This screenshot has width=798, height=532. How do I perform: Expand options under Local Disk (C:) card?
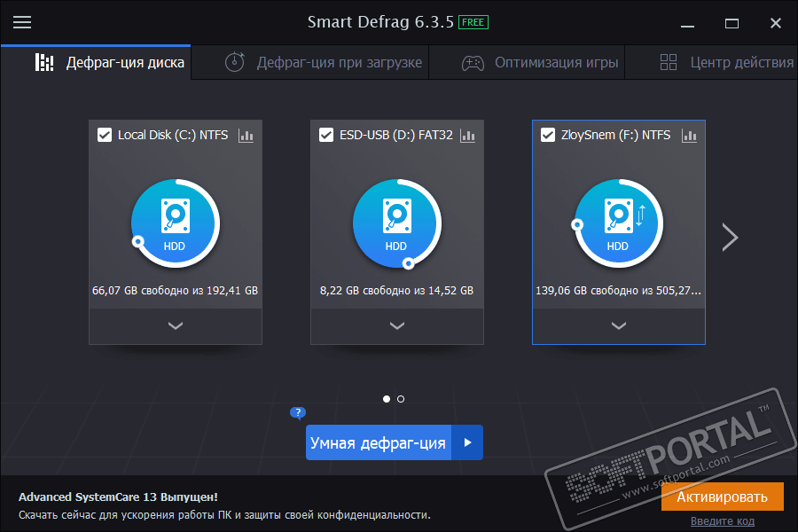[x=175, y=325]
